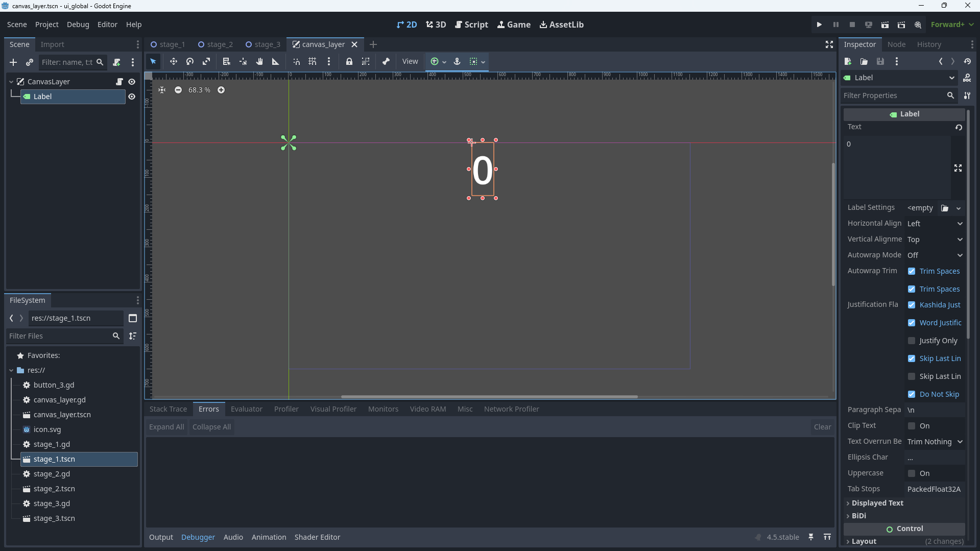The height and width of the screenshot is (551, 980).
Task: Uncheck Kashida Justification flag
Action: [912, 305]
